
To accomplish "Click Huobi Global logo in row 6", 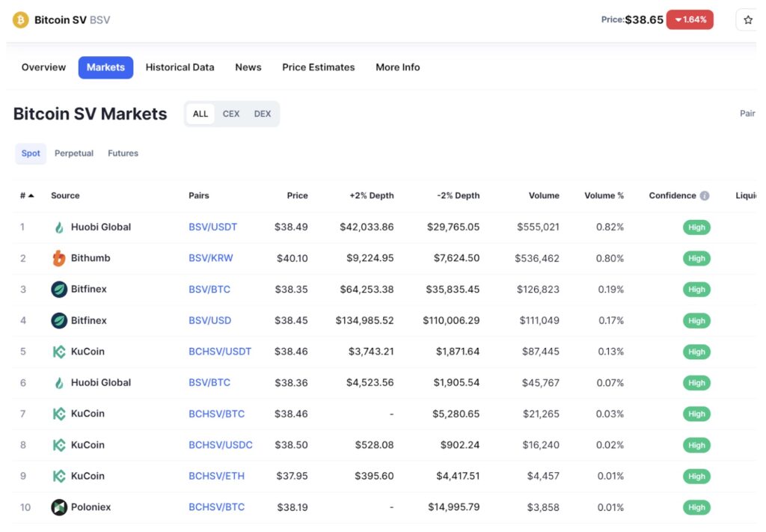I will pos(59,382).
